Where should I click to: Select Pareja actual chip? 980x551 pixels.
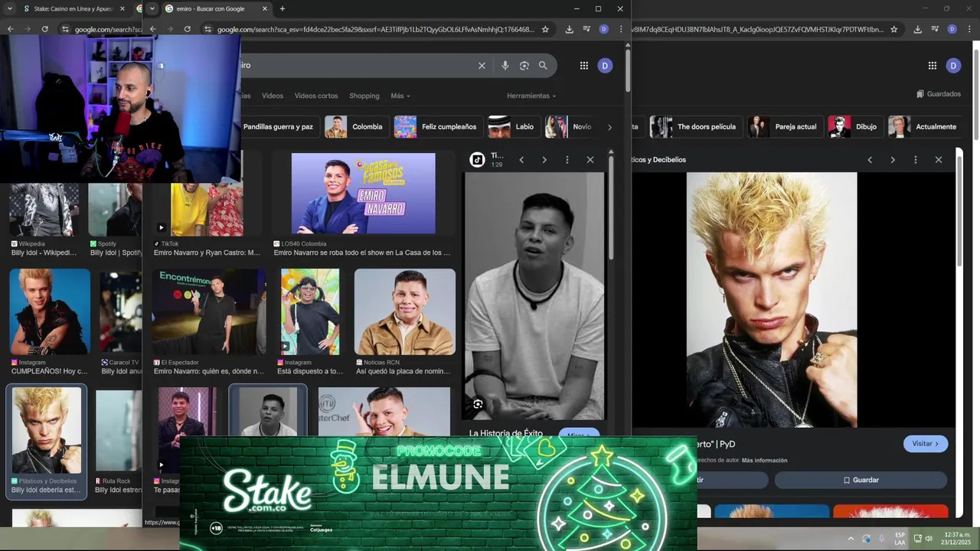tap(786, 127)
